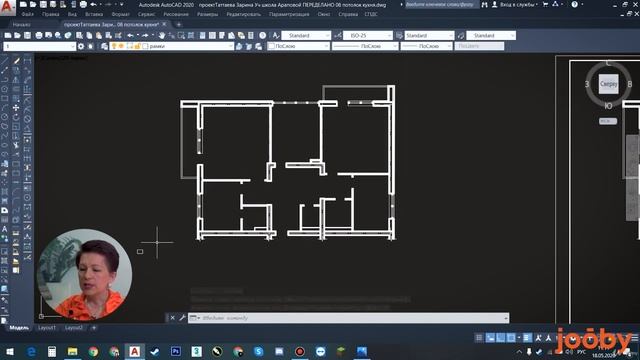The width and height of the screenshot is (640, 360).
Task: Click the New drawing icon in Standard toolbar
Action: click(x=8, y=36)
